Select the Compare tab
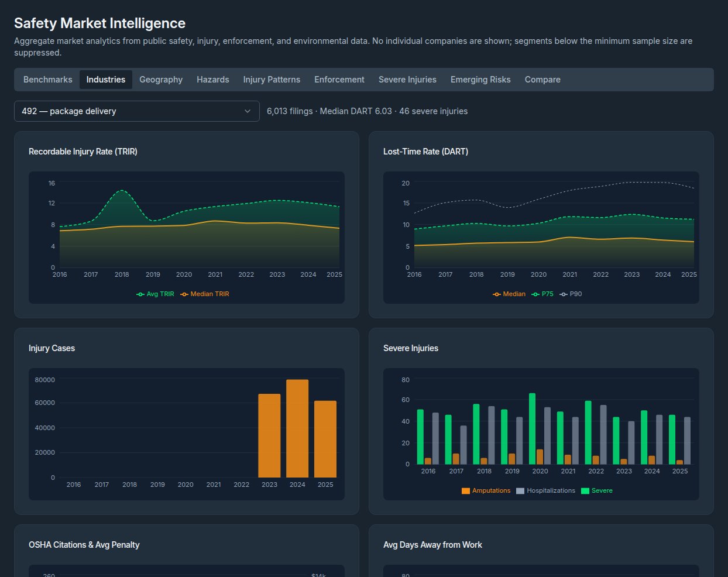Viewport: 728px width, 577px height. click(542, 80)
